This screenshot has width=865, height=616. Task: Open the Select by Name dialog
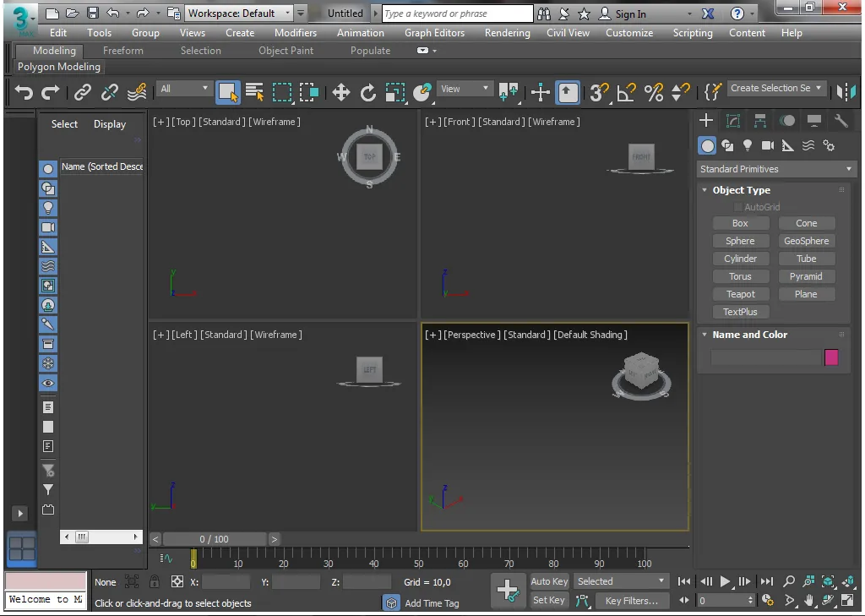pyautogui.click(x=255, y=91)
